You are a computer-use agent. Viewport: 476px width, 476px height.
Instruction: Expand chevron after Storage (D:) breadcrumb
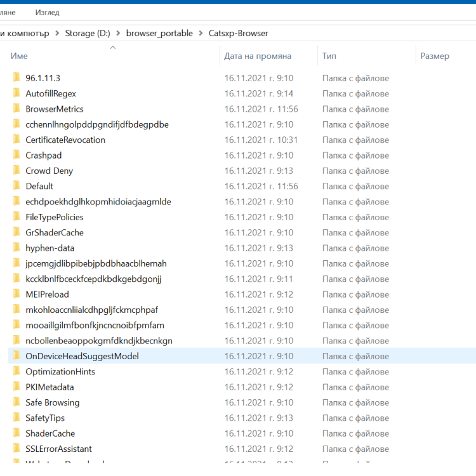(118, 33)
